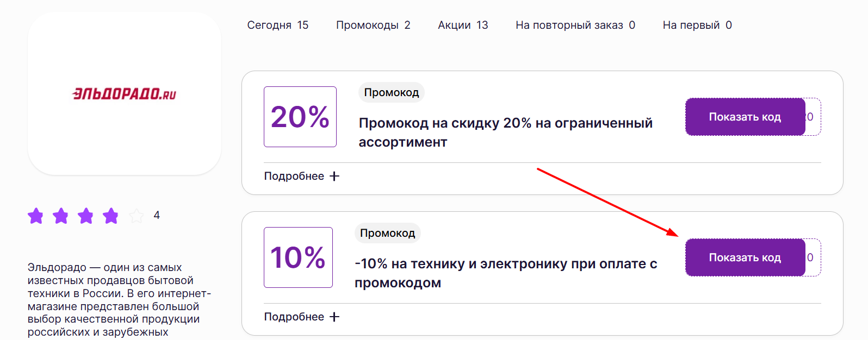The image size is (868, 340).
Task: Expand details of the 10% promo card
Action: point(302,316)
